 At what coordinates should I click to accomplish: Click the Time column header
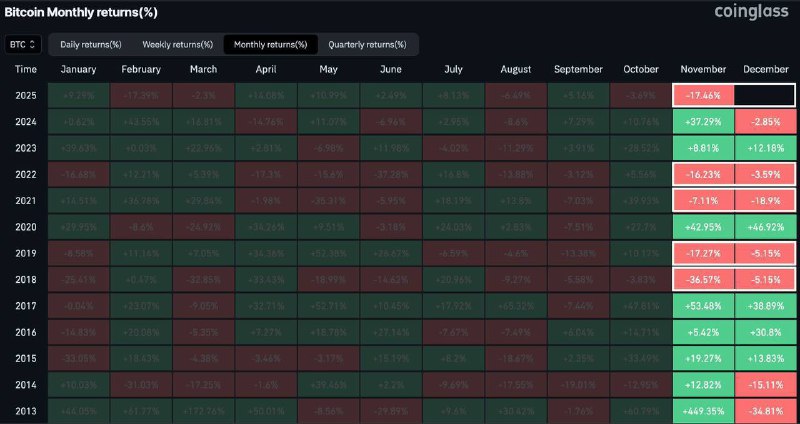pos(27,70)
